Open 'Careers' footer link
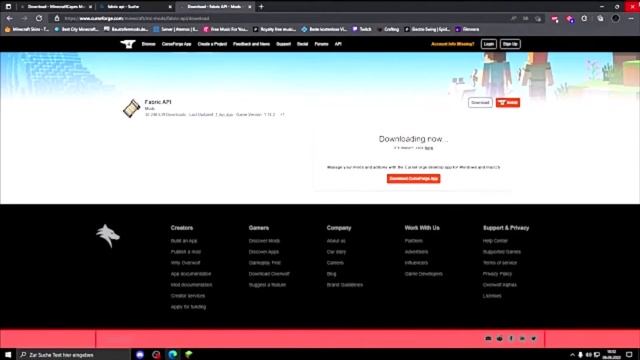The height and width of the screenshot is (360, 640). (x=335, y=263)
